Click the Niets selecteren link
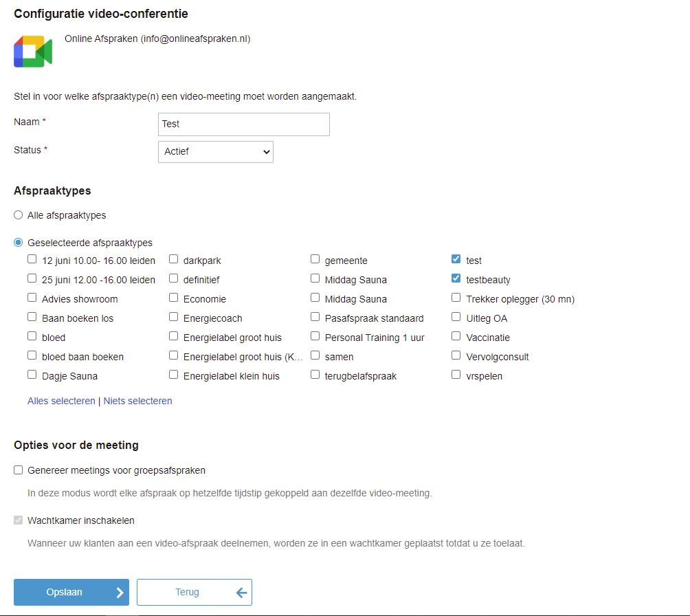Screen dimensions: 690x616 [x=138, y=401]
